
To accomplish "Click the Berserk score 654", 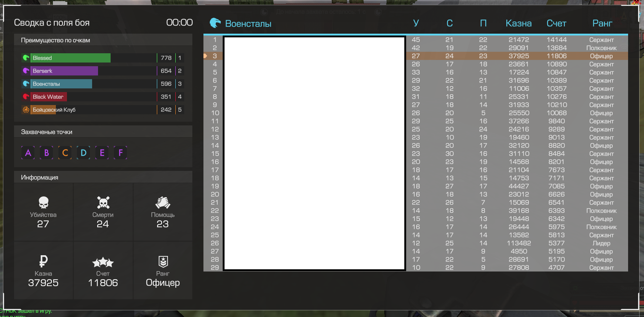I will pyautogui.click(x=166, y=71).
